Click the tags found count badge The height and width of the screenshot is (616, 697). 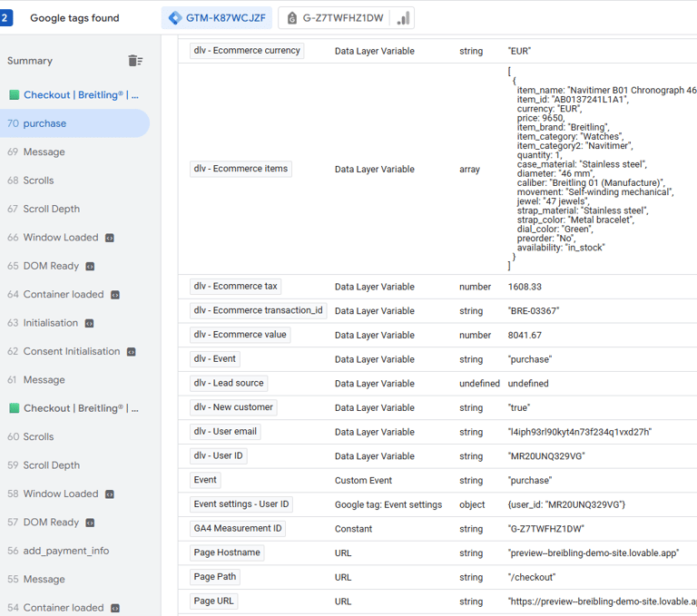tap(6, 18)
